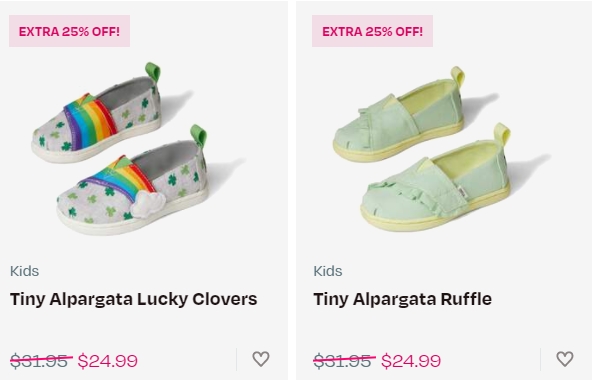Select the upper mint green ruffle shoe image
The width and height of the screenshot is (595, 380).
pos(398,116)
